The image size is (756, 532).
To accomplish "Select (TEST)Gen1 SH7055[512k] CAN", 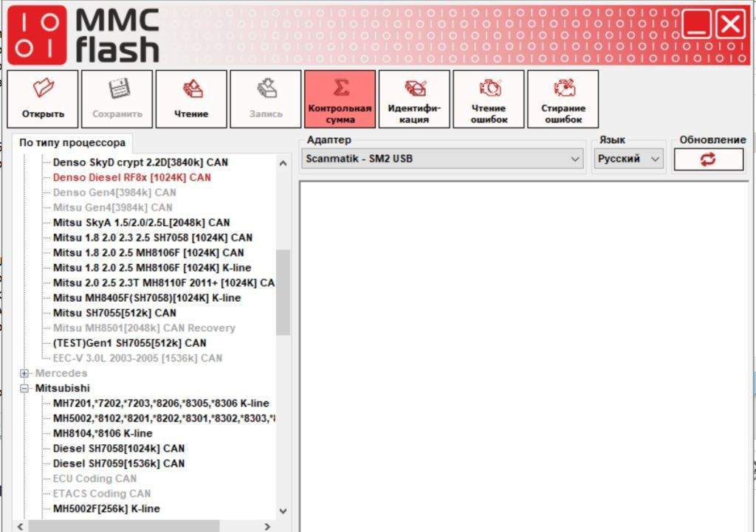I will click(x=130, y=343).
